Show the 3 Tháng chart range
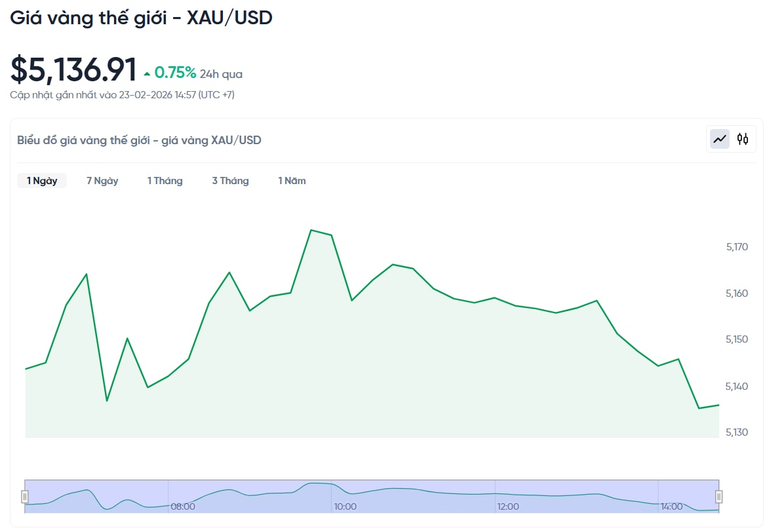Image resolution: width=767 pixels, height=532 pixels. click(x=230, y=181)
